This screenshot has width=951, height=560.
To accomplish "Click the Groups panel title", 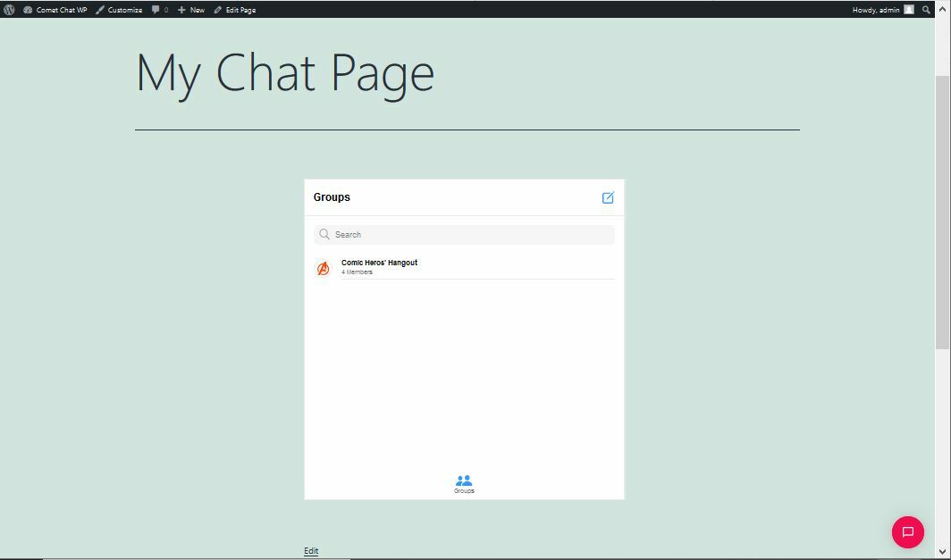I will click(332, 197).
